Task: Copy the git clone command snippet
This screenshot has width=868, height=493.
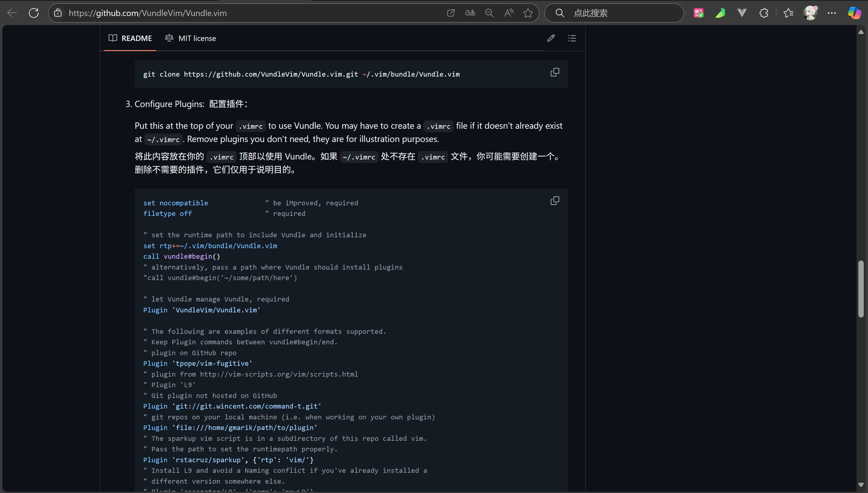Action: click(555, 72)
